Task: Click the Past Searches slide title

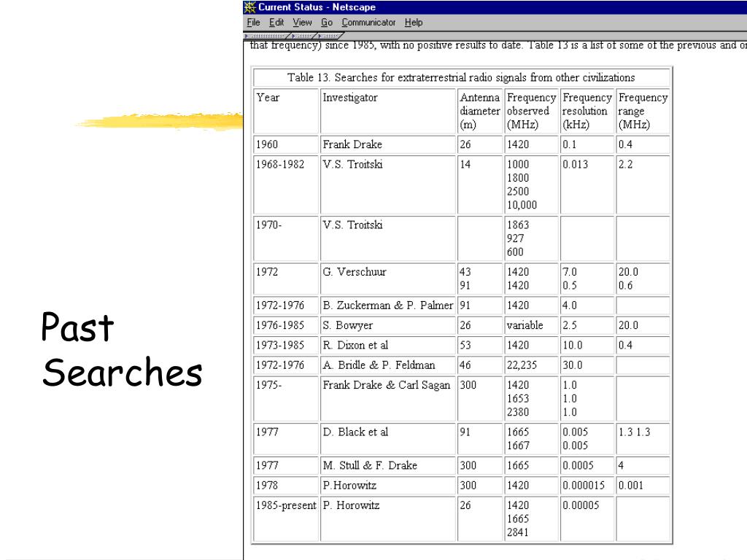Action: (x=122, y=349)
